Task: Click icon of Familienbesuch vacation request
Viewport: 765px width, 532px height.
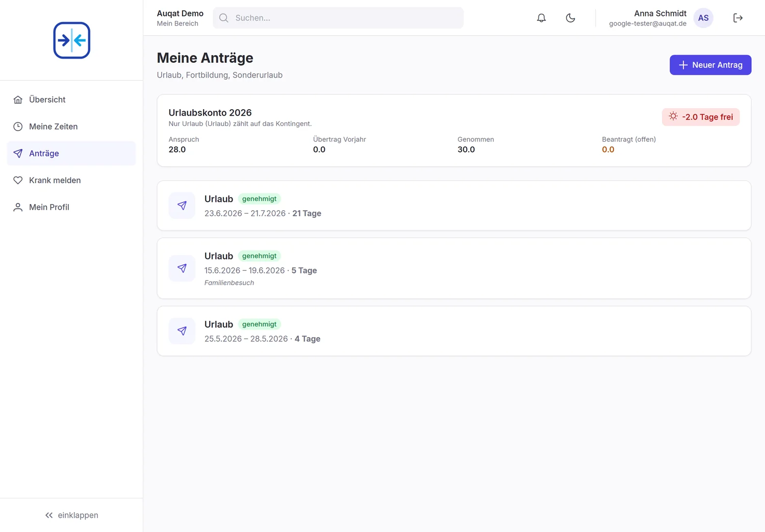Action: click(x=182, y=268)
